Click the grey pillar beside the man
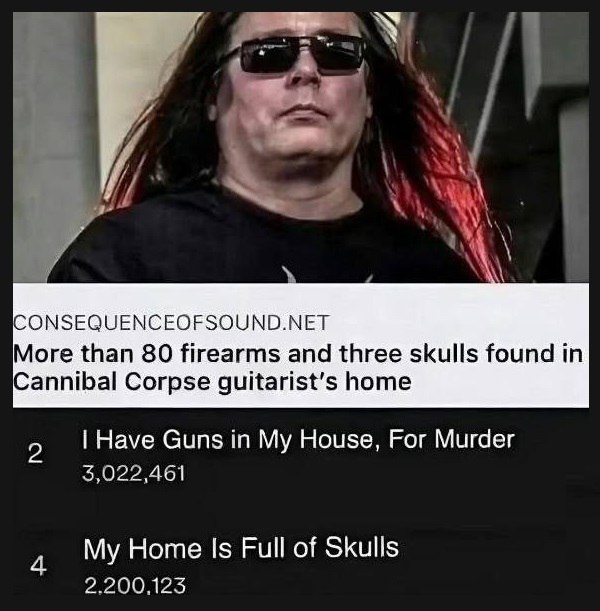 53,147
